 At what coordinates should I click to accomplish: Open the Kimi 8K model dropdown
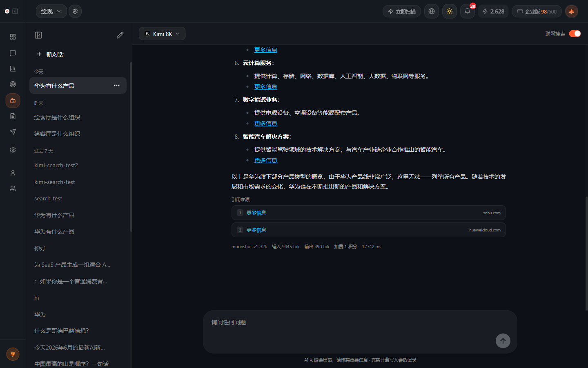pyautogui.click(x=162, y=34)
